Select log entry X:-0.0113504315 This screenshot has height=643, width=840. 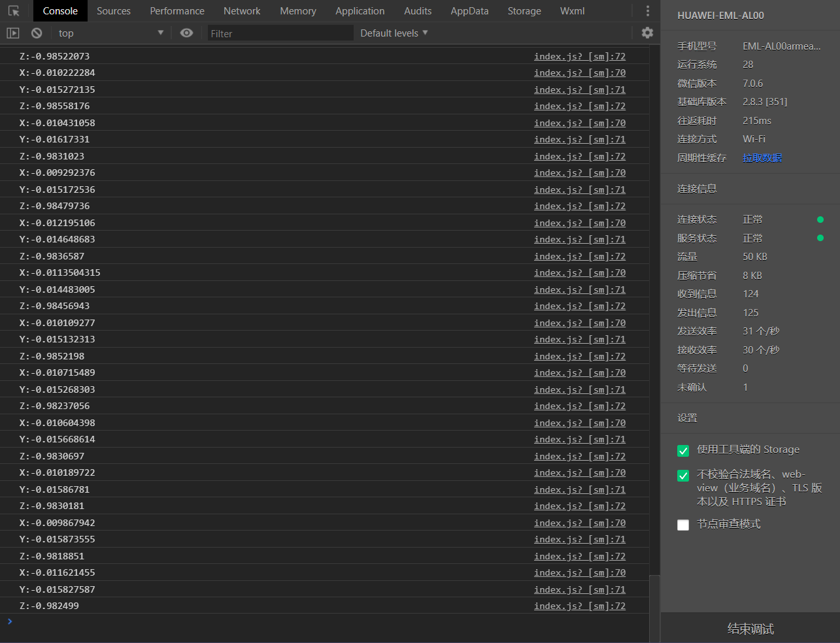(x=60, y=272)
